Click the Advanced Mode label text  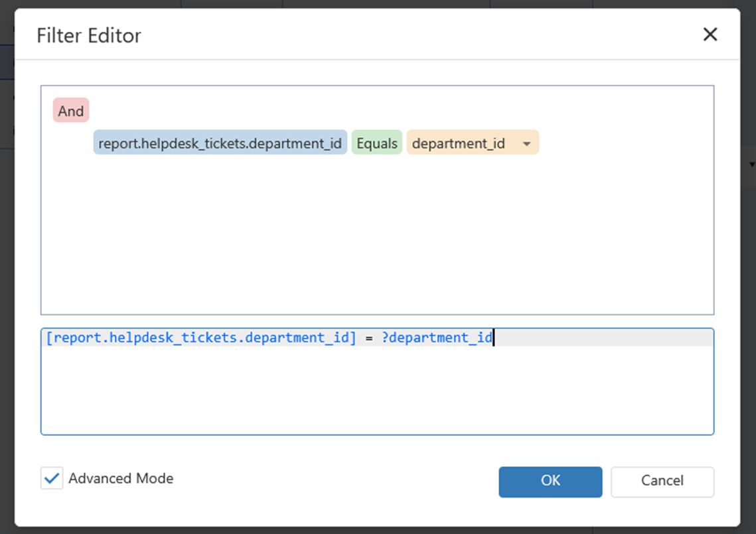click(121, 478)
